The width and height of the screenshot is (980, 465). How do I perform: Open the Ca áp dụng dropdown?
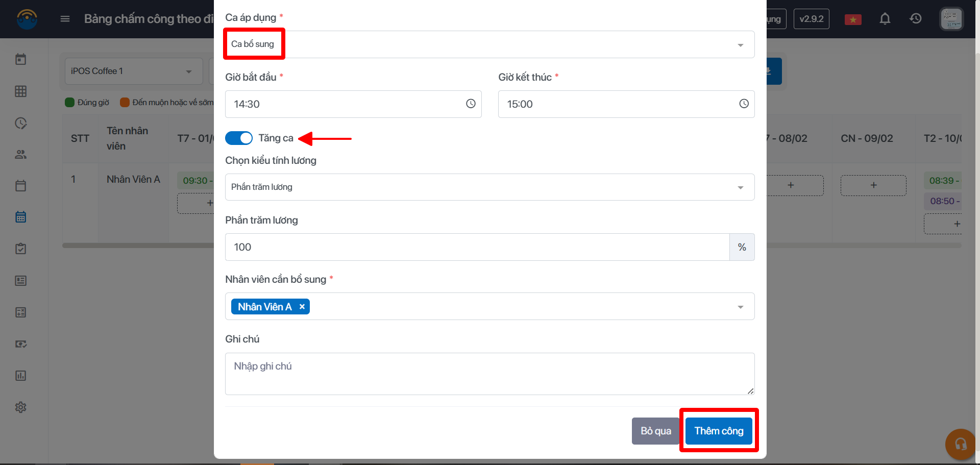pyautogui.click(x=489, y=44)
